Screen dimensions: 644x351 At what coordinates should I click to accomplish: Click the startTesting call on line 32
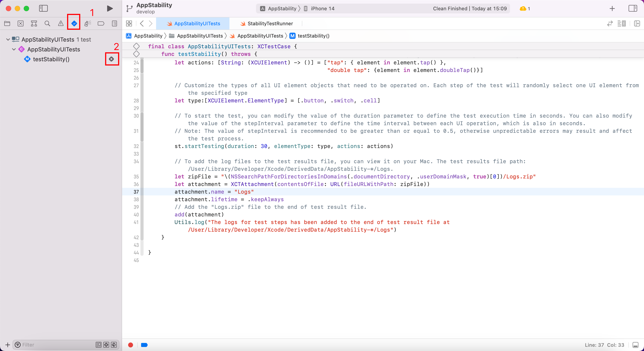click(x=204, y=146)
